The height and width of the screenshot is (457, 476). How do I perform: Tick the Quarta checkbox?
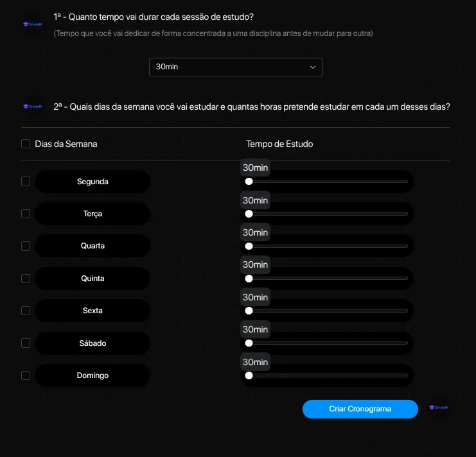pos(26,246)
